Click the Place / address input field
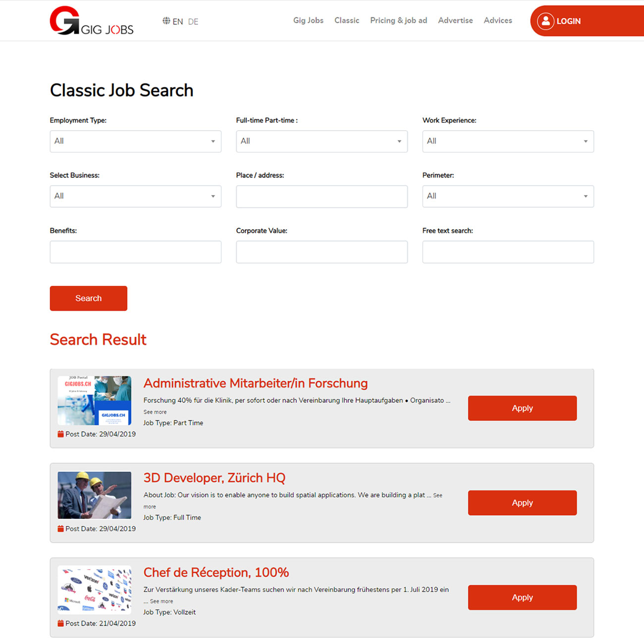This screenshot has width=644, height=644. 322,197
